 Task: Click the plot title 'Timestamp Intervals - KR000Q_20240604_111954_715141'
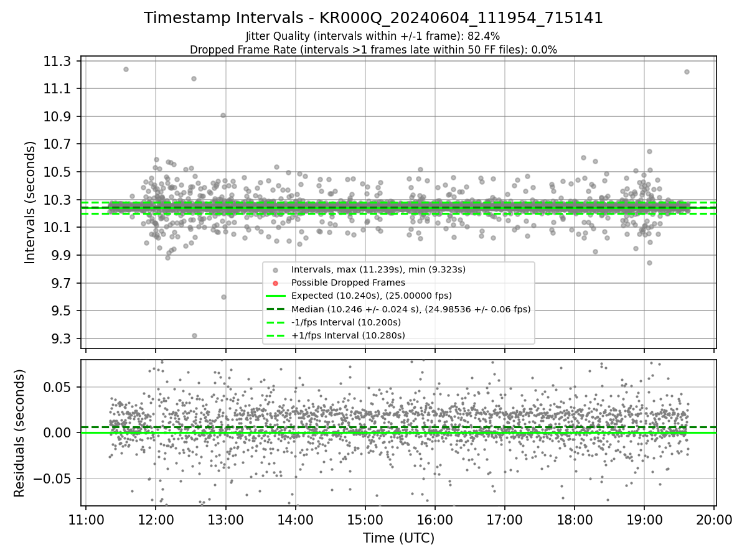pyautogui.click(x=374, y=18)
